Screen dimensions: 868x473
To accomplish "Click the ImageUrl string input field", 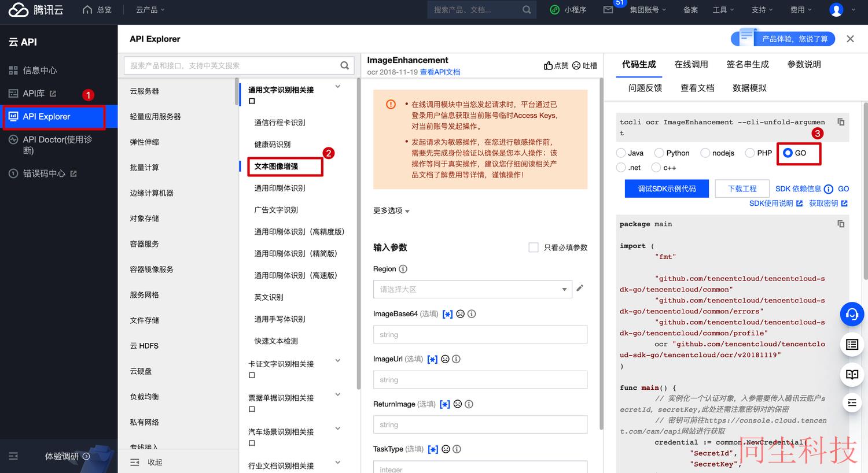I will point(480,379).
